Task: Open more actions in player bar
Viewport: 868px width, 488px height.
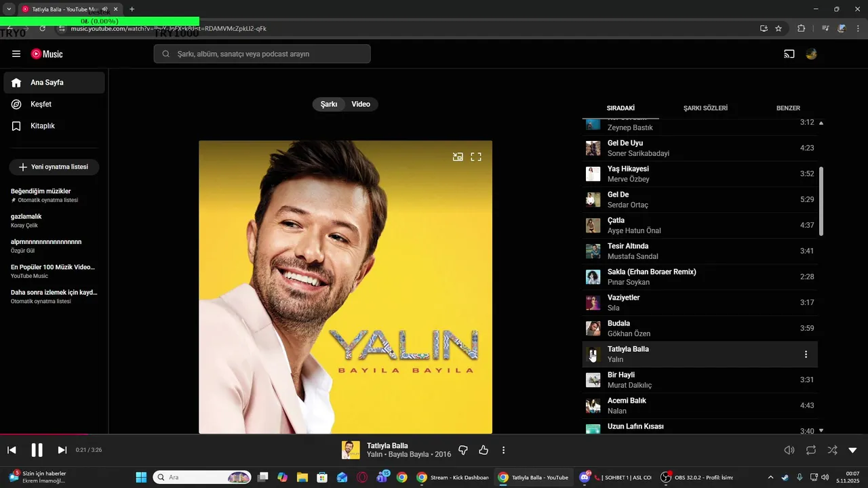Action: 503,450
